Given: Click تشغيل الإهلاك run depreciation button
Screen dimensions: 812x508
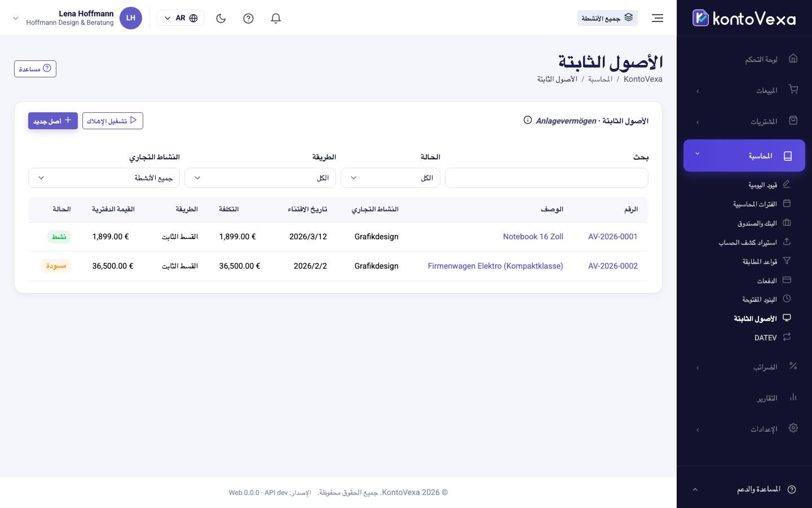Looking at the screenshot, I should 113,121.
